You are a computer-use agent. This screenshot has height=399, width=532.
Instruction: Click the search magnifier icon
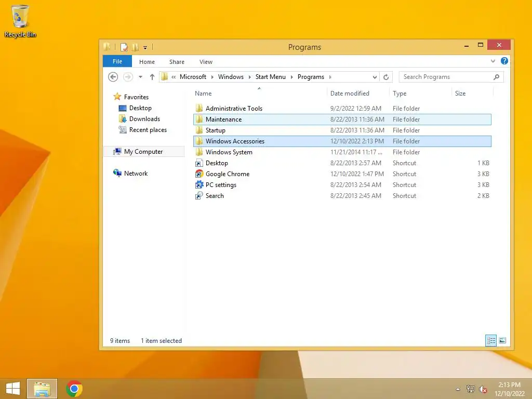[x=496, y=77]
